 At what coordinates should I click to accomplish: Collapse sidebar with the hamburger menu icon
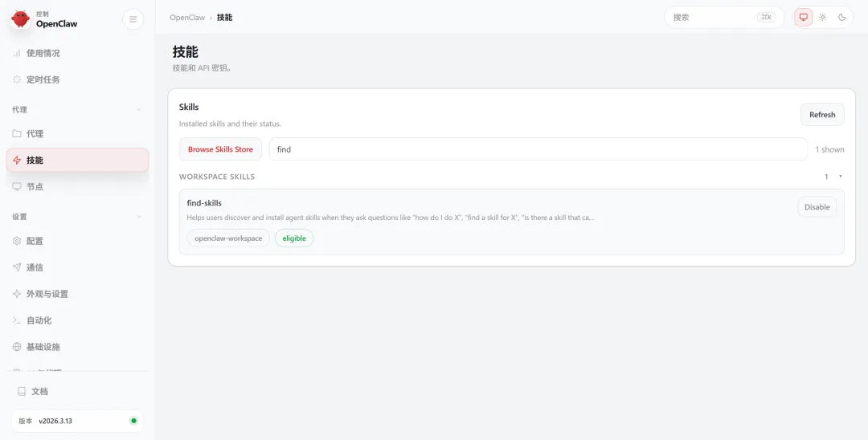pos(133,19)
